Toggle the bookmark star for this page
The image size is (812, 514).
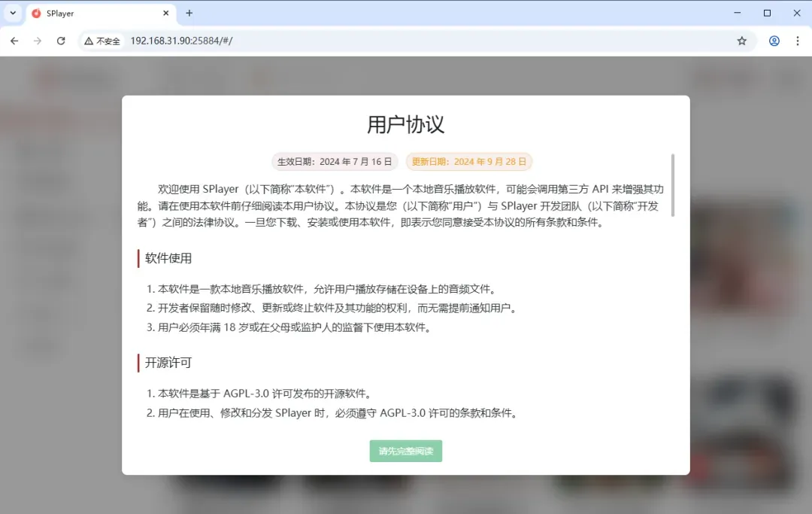pos(742,41)
